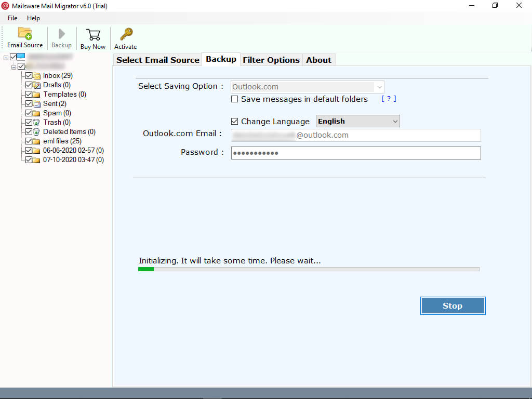Switch to the Filter Options tab
The height and width of the screenshot is (399, 532).
tap(271, 60)
